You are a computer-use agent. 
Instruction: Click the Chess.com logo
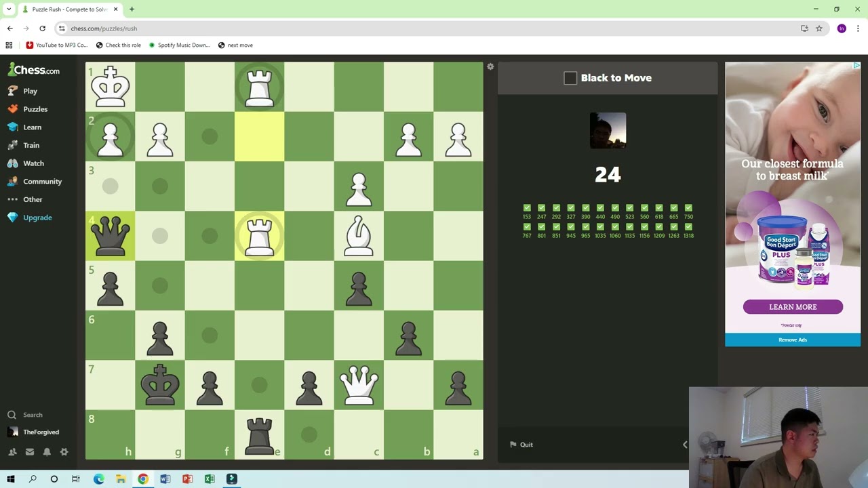34,70
